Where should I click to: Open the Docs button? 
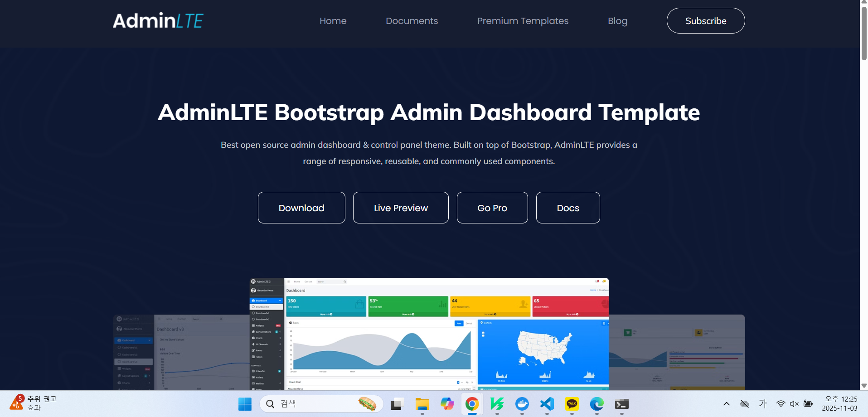(568, 208)
